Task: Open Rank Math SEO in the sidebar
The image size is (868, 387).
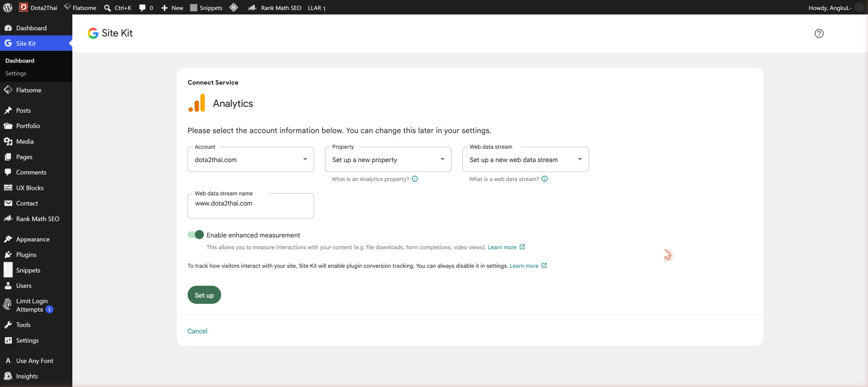Action: 36,219
